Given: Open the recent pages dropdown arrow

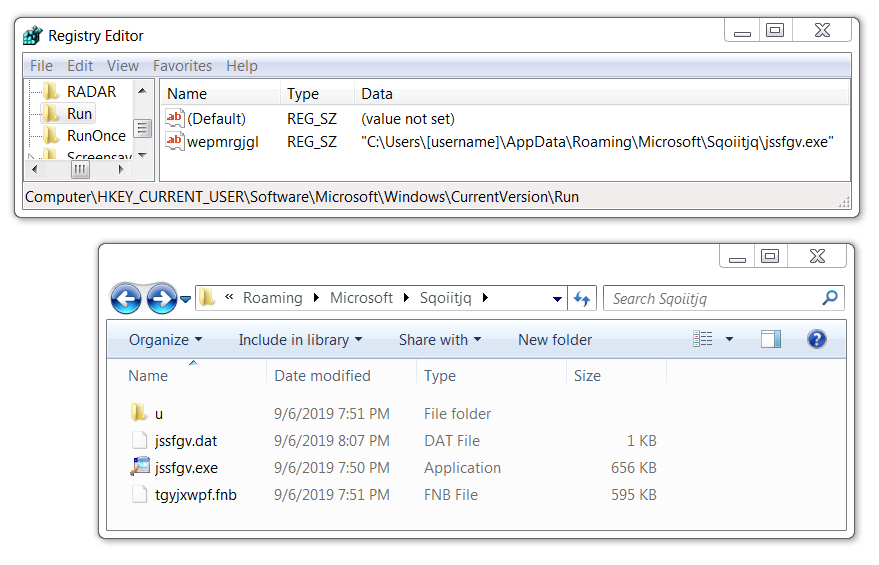Looking at the screenshot, I should click(x=186, y=299).
